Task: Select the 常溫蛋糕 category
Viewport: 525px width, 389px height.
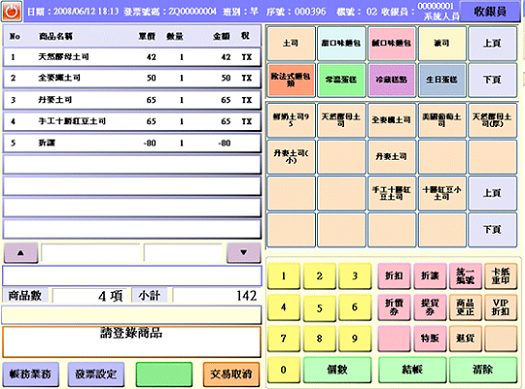Action: coord(341,80)
